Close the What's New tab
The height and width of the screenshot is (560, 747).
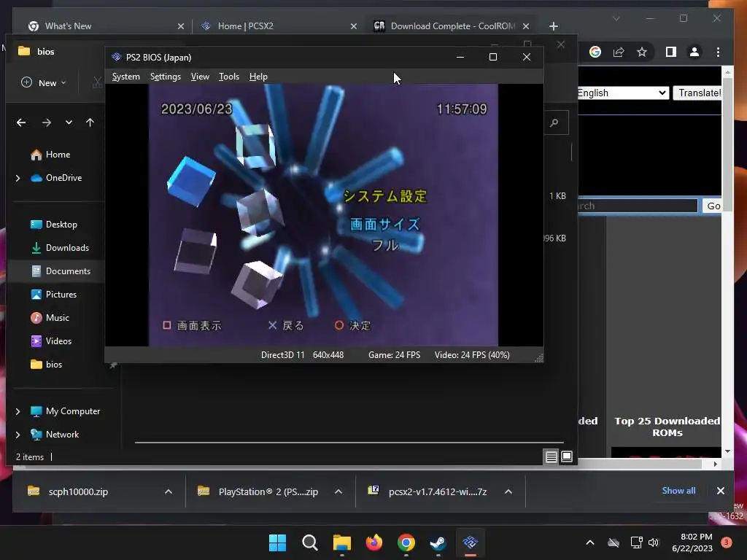tap(181, 26)
